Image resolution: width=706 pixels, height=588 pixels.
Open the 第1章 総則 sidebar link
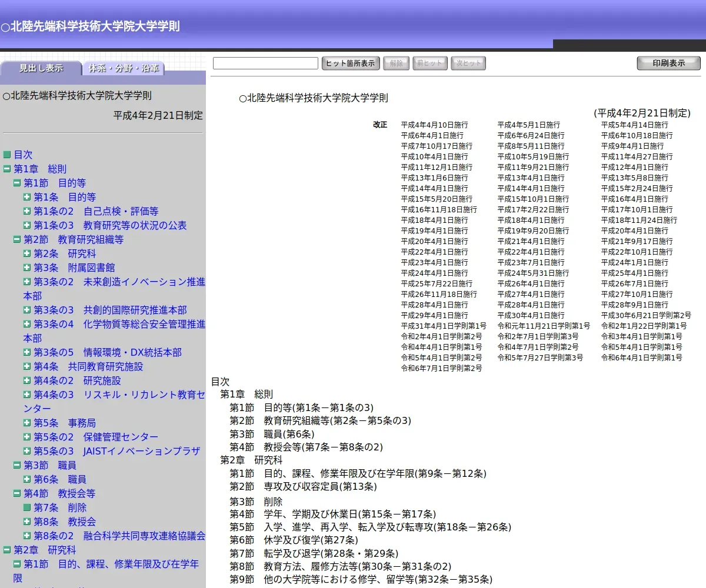pos(40,169)
